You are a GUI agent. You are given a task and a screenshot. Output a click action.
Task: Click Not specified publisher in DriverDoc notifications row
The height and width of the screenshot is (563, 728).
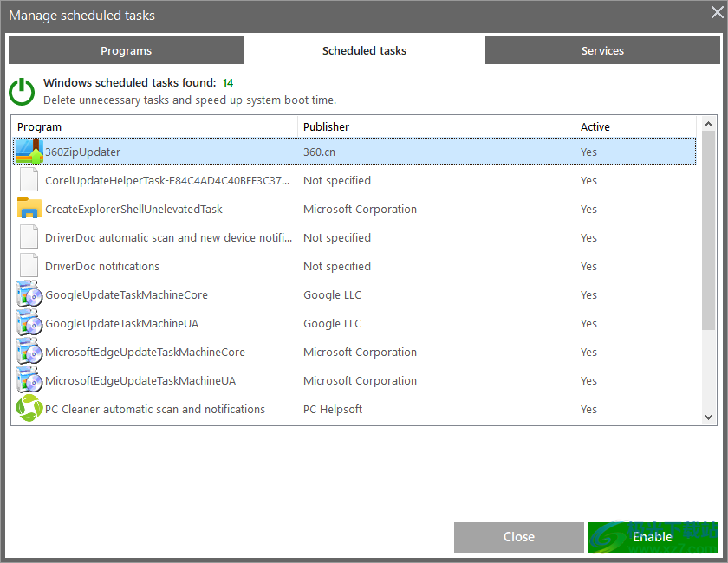[x=337, y=267]
